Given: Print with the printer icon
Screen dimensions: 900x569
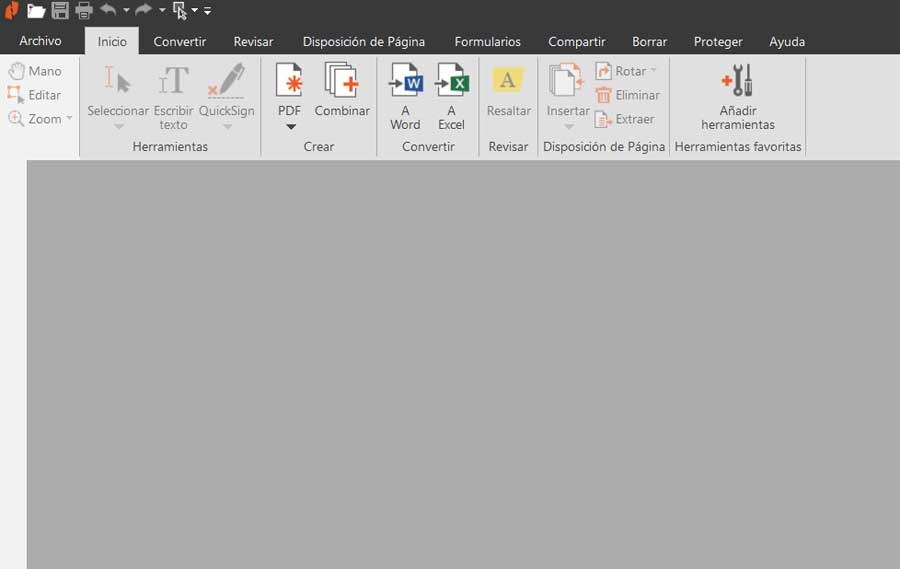Looking at the screenshot, I should [84, 10].
